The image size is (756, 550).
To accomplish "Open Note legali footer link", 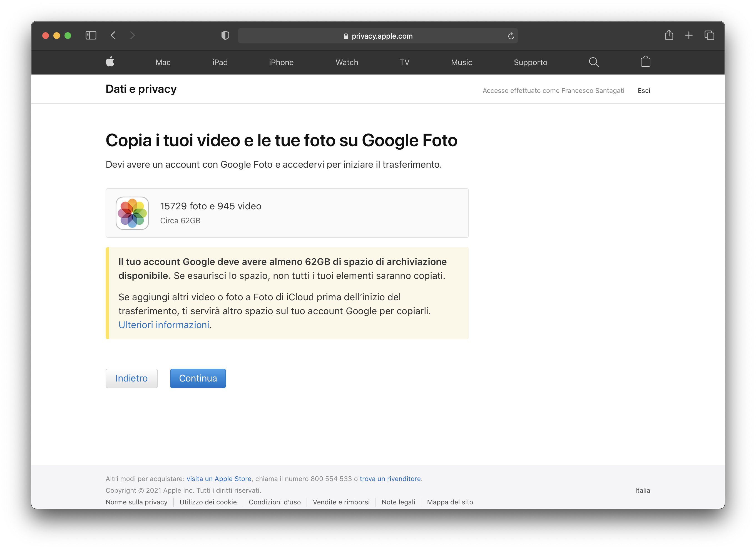I will (398, 502).
